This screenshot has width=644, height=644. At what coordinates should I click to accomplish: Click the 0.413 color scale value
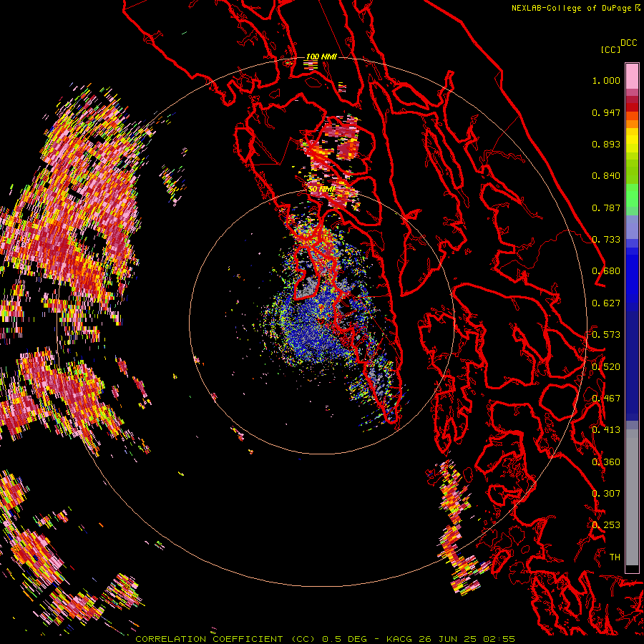coord(606,430)
